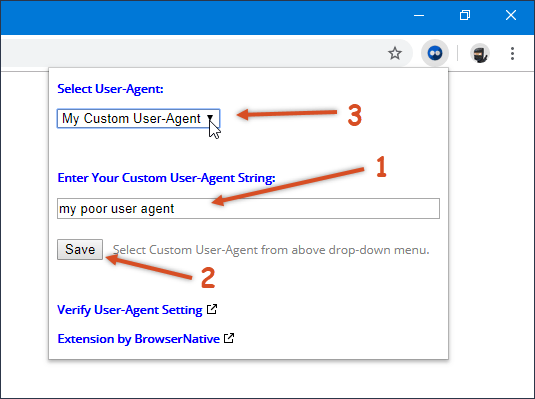The height and width of the screenshot is (399, 535).
Task: Click external-link icon beside Verify User-Agent Setting
Action: click(x=212, y=309)
